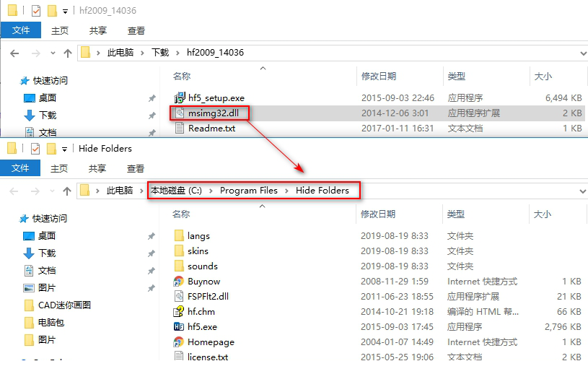Open the skins folder icon
The image size is (588, 374).
click(179, 251)
